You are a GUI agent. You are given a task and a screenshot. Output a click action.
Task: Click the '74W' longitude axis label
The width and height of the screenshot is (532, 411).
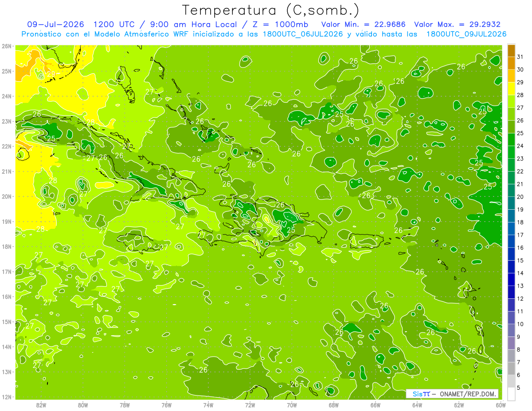tap(208, 405)
